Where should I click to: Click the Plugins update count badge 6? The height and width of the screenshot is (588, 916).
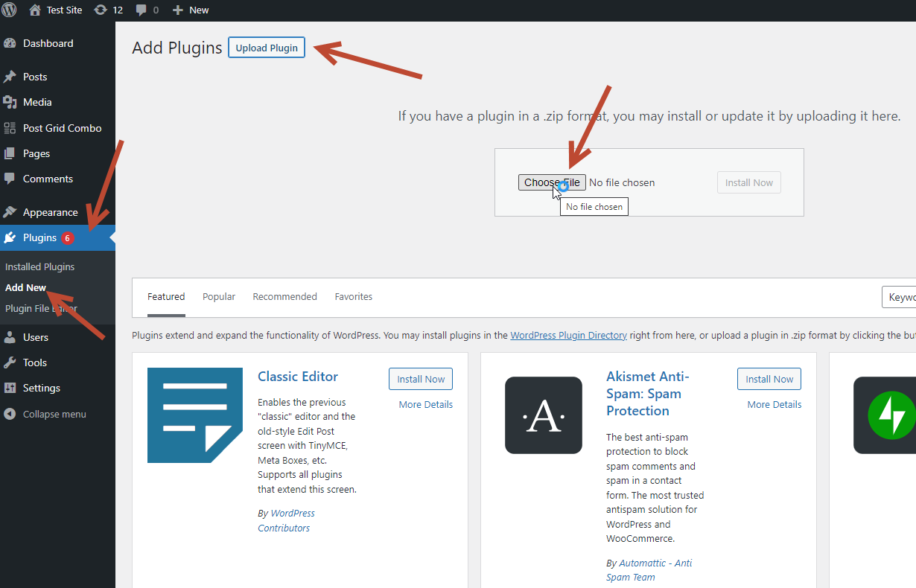[x=68, y=238]
